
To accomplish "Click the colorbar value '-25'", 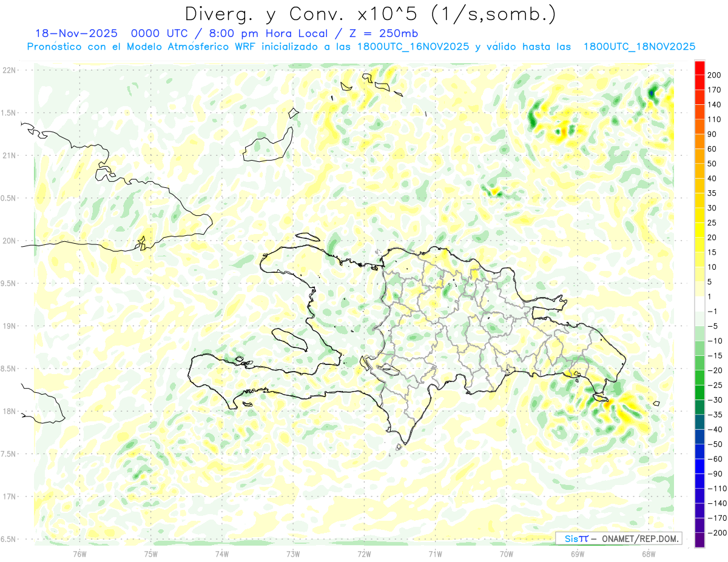I will [715, 385].
